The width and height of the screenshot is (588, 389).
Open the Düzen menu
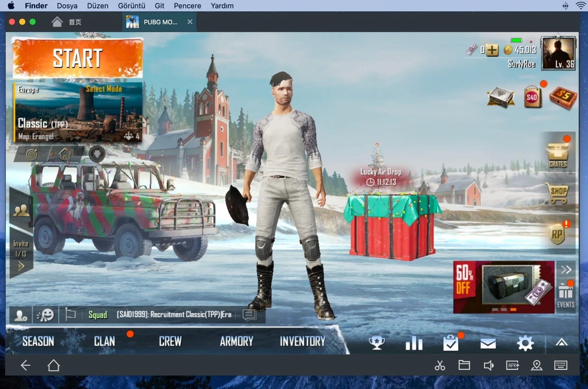(98, 6)
